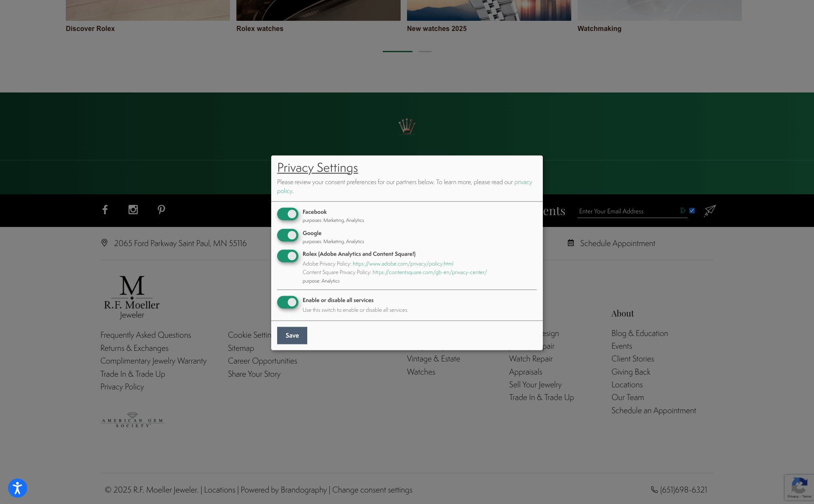
Task: Open the 2065 Ford Parkway address link
Action: (x=180, y=243)
